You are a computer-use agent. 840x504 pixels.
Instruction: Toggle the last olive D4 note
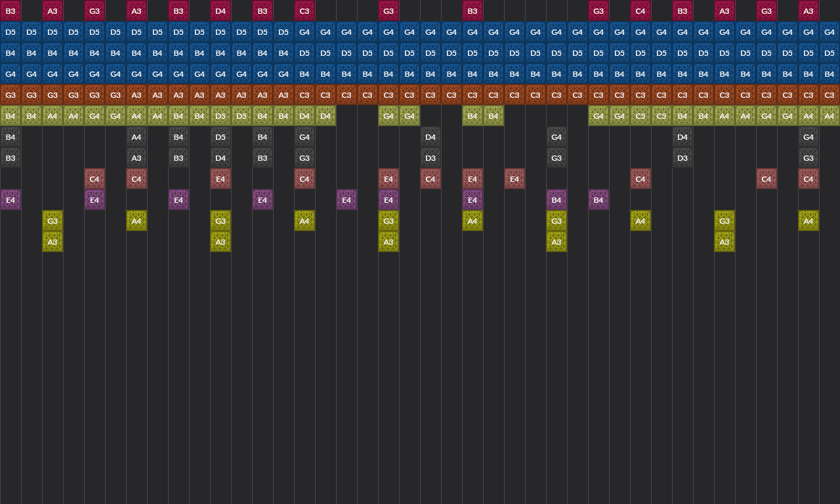click(x=325, y=116)
